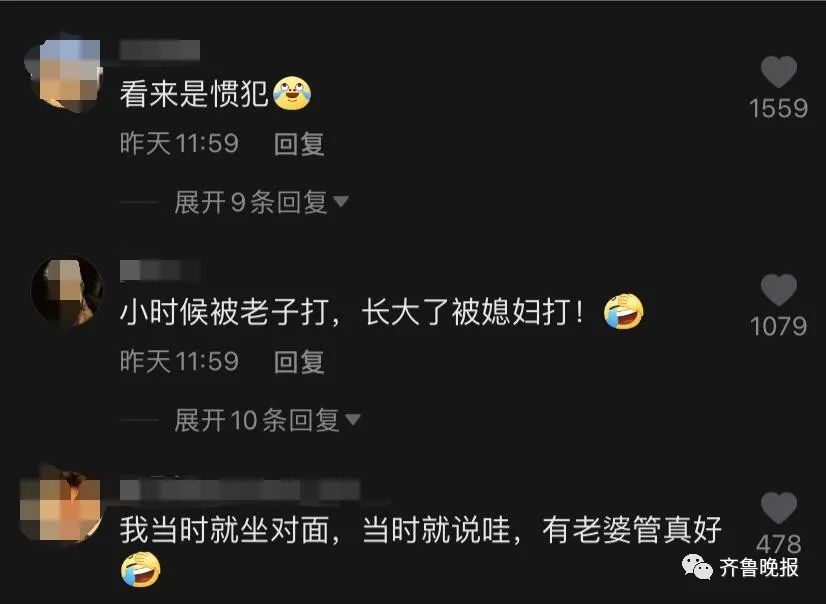
Task: Click the laughing emoji after 被媳妇打
Action: click(624, 311)
